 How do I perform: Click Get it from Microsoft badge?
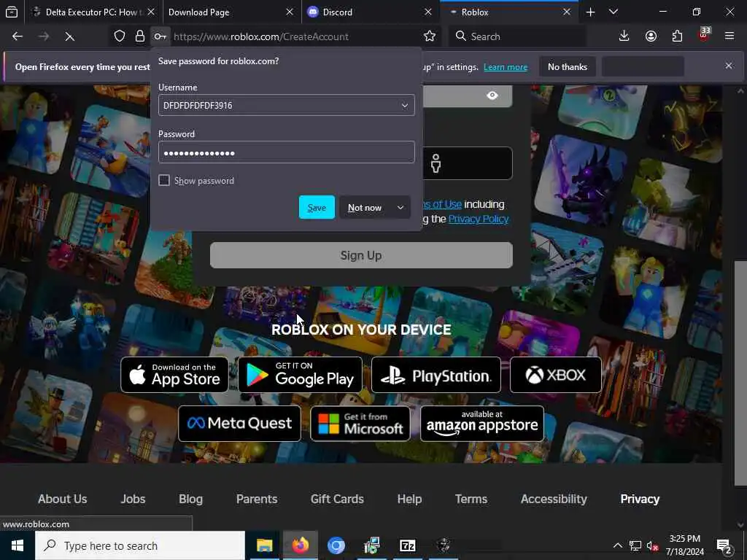point(360,424)
